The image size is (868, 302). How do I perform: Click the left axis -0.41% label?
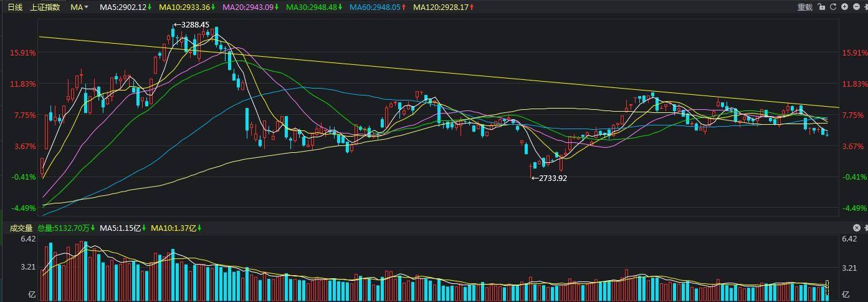(23, 177)
